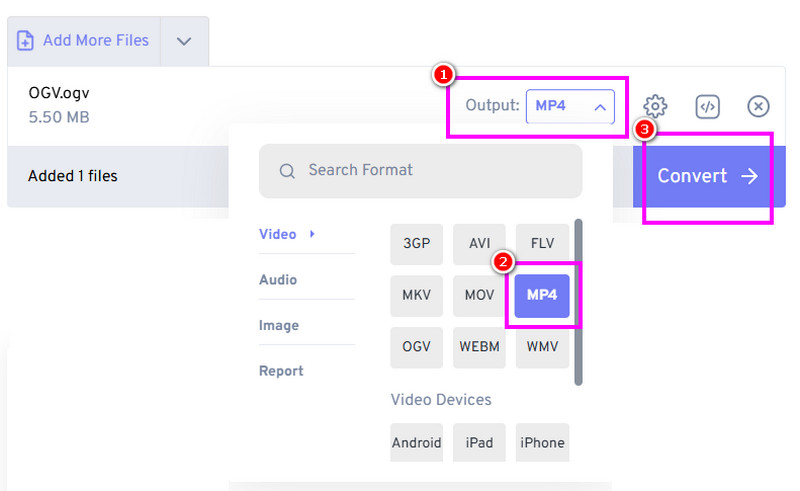Remove the OGV.ogv file with X icon
The width and height of the screenshot is (800, 491).
click(759, 106)
